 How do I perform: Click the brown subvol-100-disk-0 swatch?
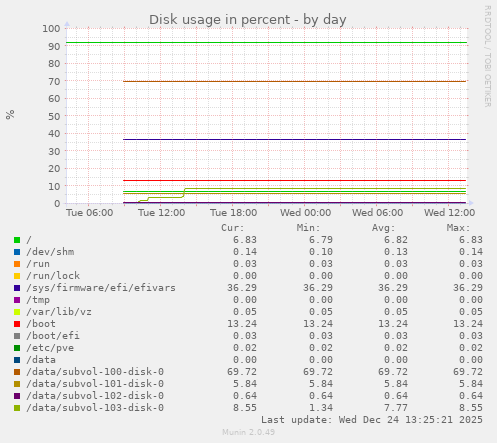click(17, 372)
